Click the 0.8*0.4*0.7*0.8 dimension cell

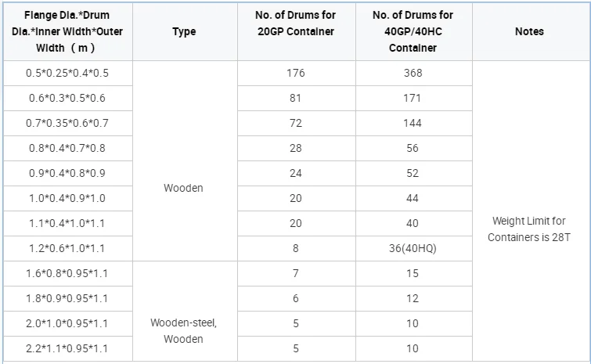[x=67, y=148]
